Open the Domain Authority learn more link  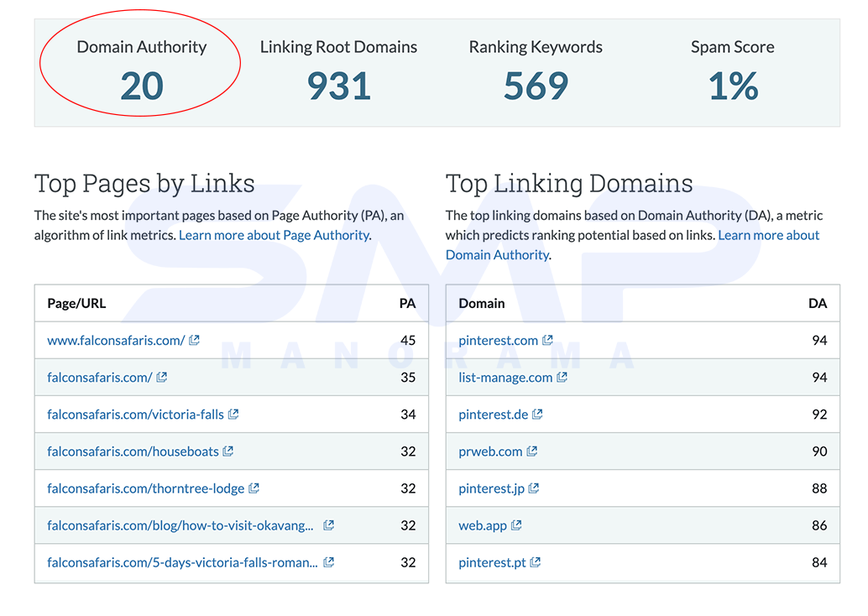coord(632,245)
